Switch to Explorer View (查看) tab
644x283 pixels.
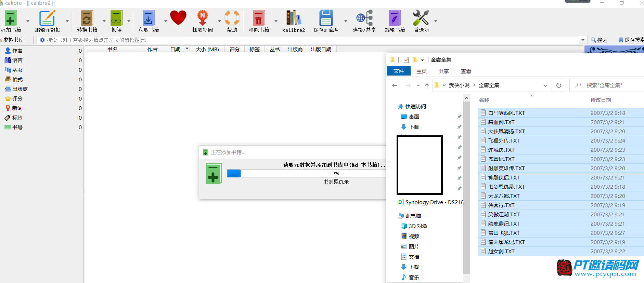pos(466,71)
